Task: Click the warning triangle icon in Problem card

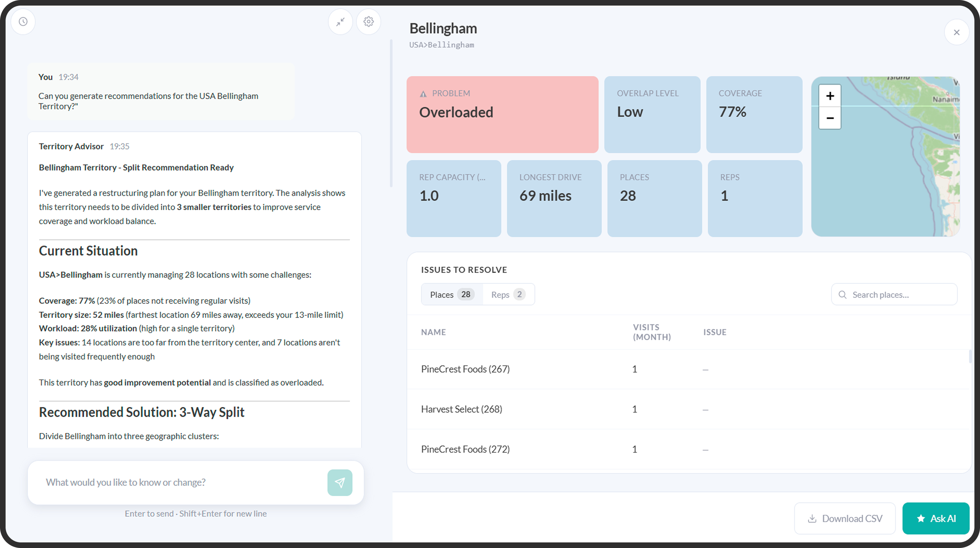Action: (x=423, y=94)
